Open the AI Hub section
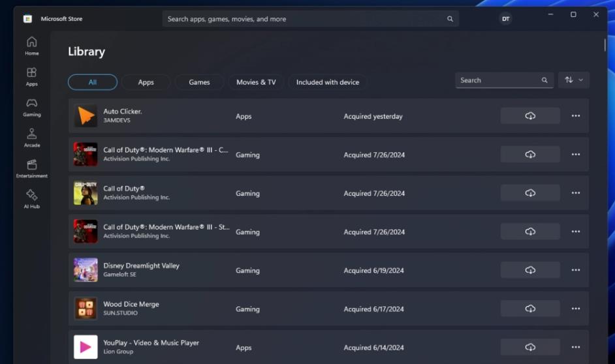This screenshot has height=364, width=615. coord(32,199)
